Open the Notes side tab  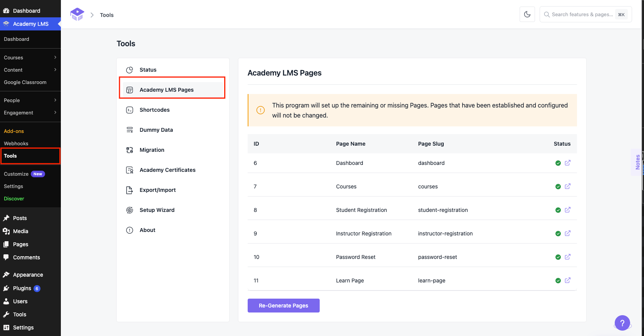coord(637,162)
